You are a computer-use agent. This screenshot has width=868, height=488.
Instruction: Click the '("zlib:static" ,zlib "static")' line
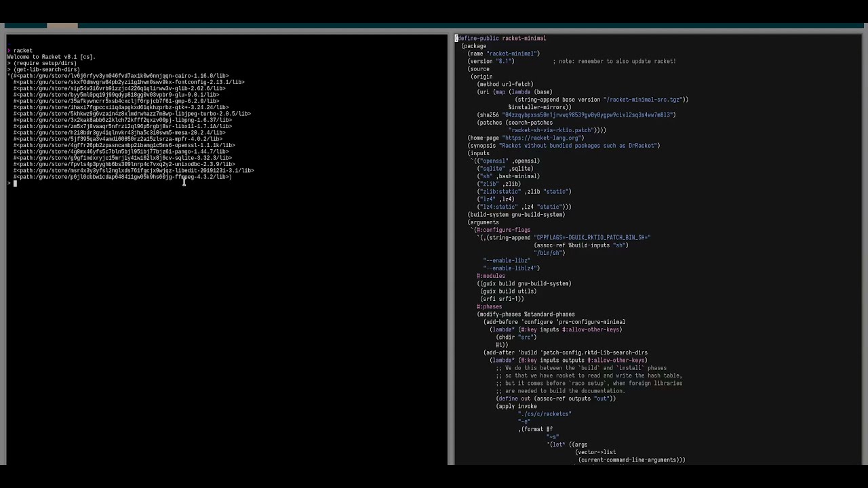pos(524,191)
